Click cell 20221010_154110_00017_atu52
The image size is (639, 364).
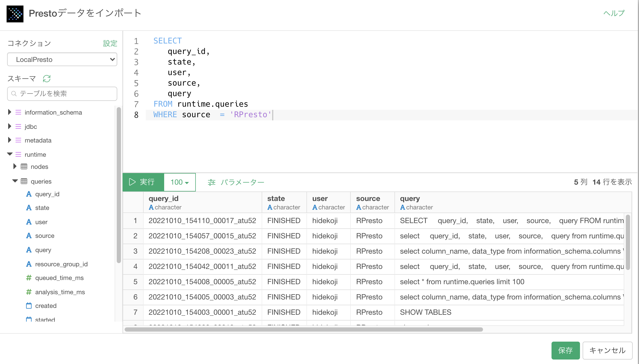pyautogui.click(x=202, y=221)
